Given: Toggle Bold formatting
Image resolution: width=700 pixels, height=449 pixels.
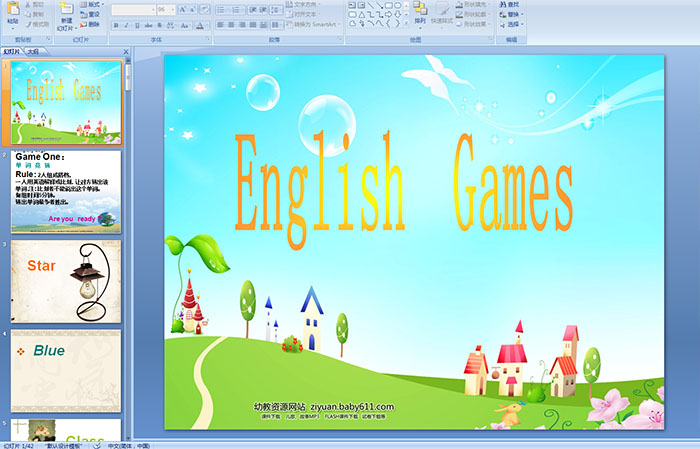Looking at the screenshot, I should click(x=116, y=25).
